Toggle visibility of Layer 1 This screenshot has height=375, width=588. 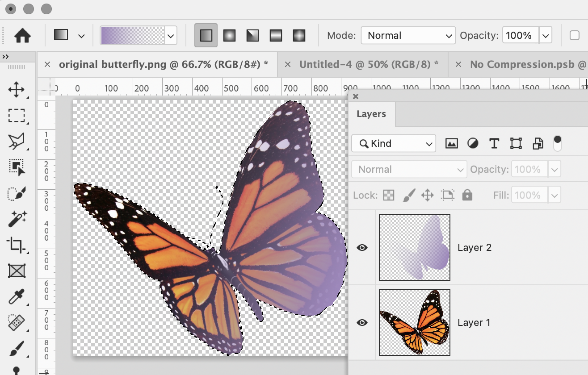[x=362, y=322]
